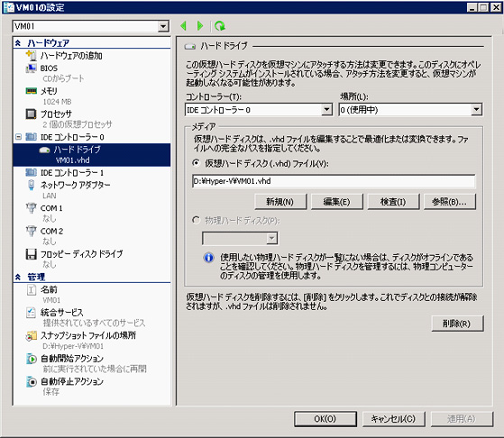Select the 物理ハード ディスク radio button
This screenshot has height=438, width=504.
[196, 221]
